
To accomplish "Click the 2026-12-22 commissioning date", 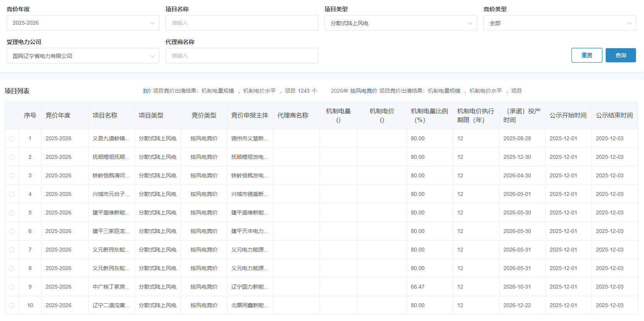I will click(x=517, y=306).
